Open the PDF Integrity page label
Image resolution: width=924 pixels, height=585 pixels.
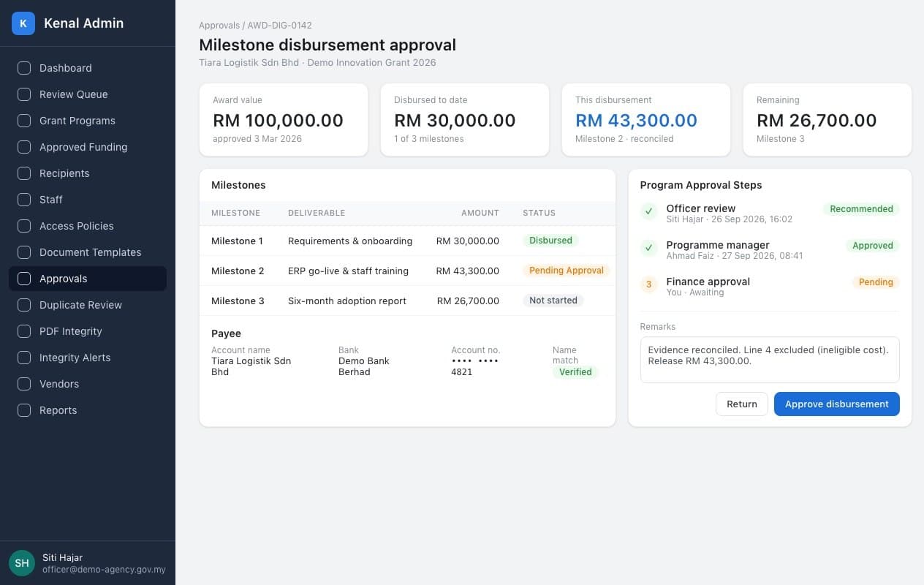point(71,331)
